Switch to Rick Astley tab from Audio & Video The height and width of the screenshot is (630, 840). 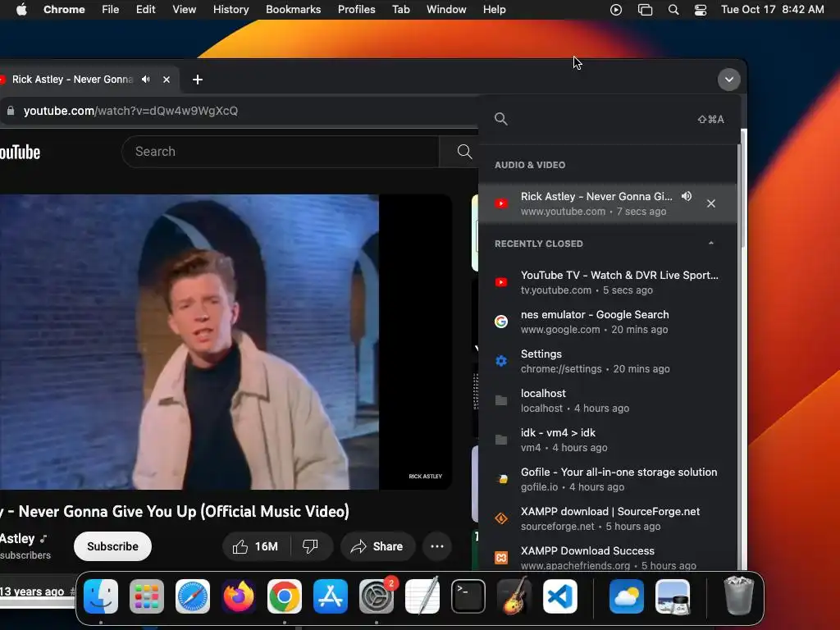point(608,203)
